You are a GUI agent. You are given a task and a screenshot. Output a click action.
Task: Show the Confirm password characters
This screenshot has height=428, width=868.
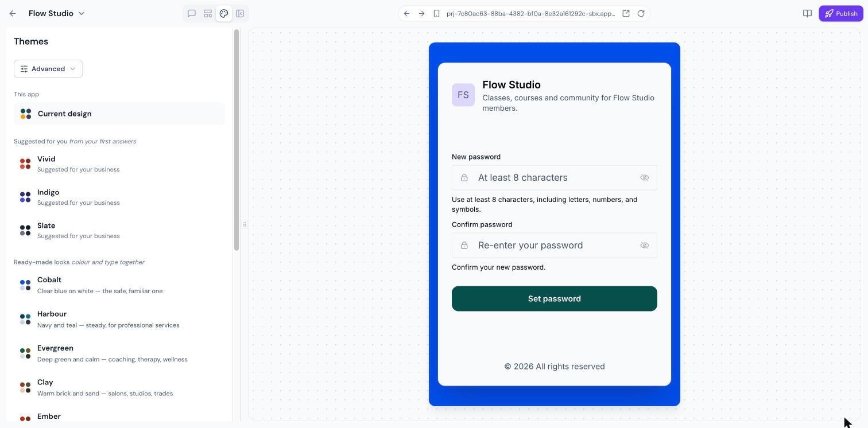645,246
